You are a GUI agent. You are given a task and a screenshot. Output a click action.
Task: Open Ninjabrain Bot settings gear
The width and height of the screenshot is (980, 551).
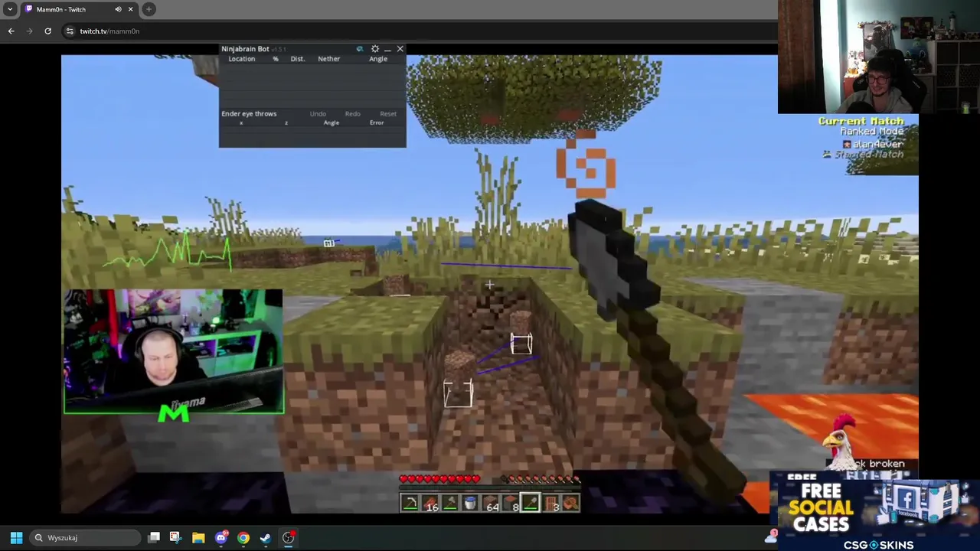tap(375, 49)
